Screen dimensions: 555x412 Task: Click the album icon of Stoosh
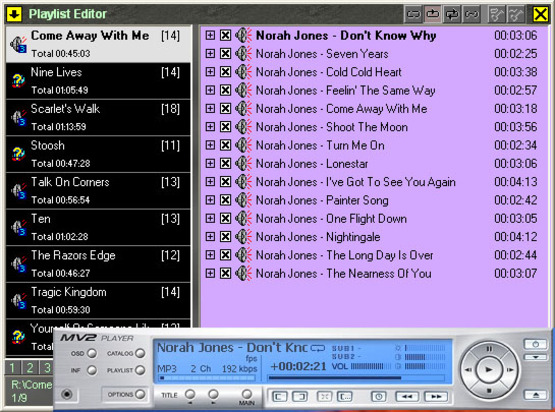pyautogui.click(x=18, y=154)
